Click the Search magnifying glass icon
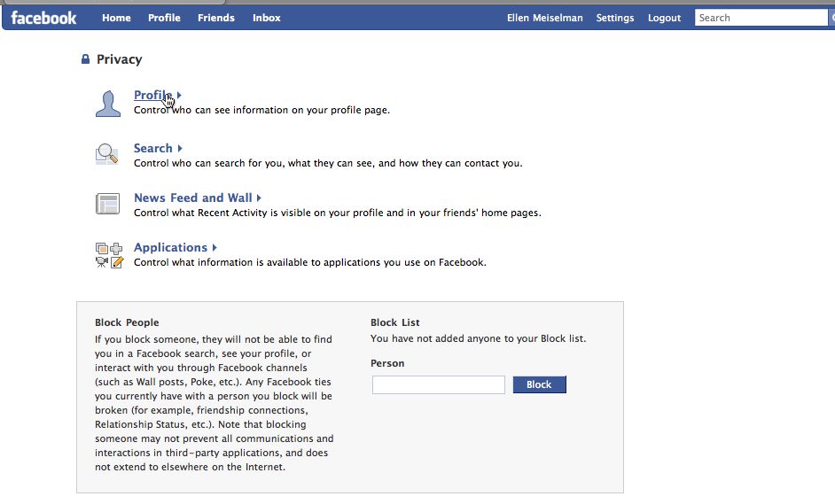 [107, 154]
